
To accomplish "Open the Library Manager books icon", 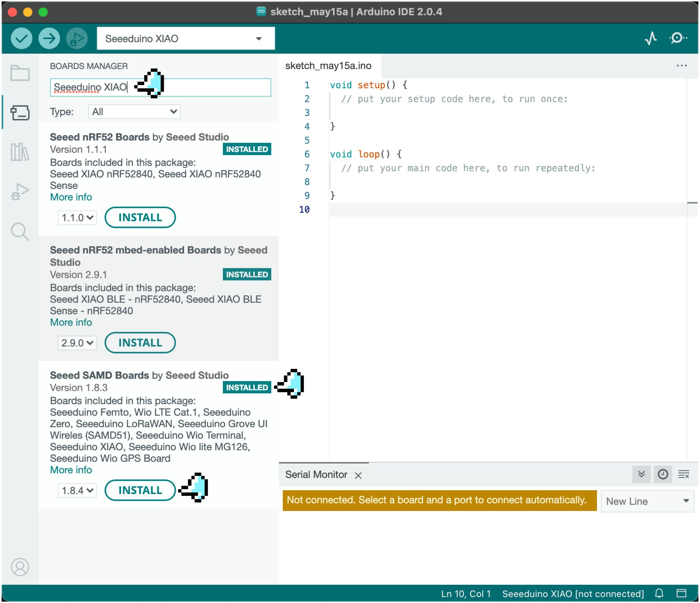I will click(20, 152).
